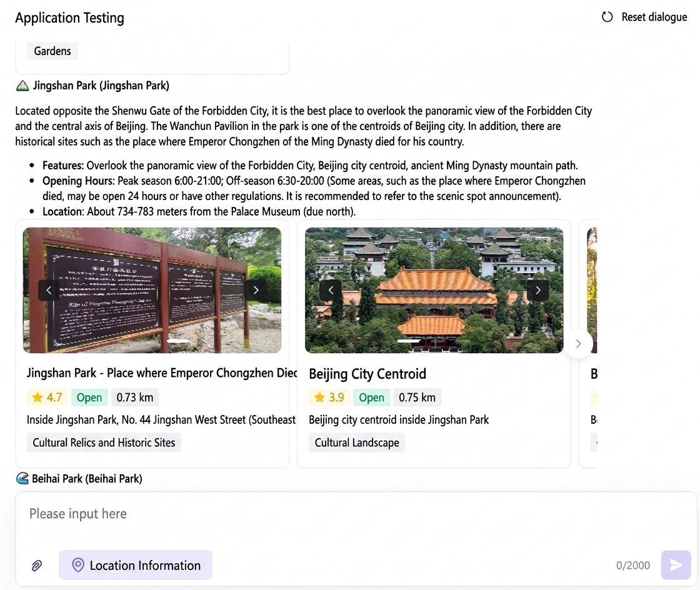Click the 3.9 star rating badge
The height and width of the screenshot is (590, 700).
pos(329,397)
